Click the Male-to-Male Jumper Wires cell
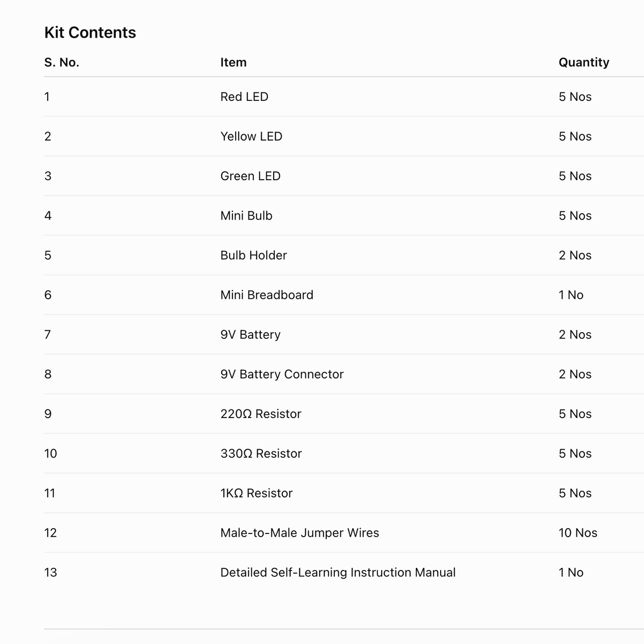Image resolution: width=644 pixels, height=644 pixels. click(300, 533)
